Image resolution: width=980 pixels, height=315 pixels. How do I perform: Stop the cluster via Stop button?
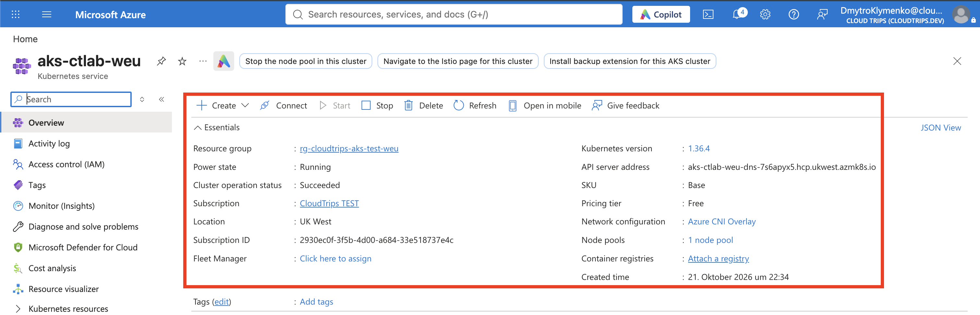coord(377,106)
